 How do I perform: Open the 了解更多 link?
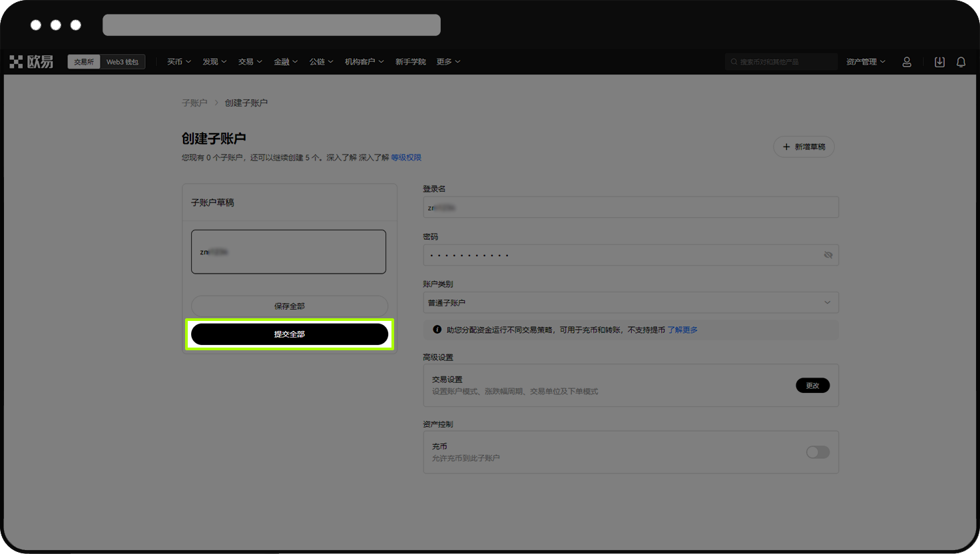click(682, 330)
